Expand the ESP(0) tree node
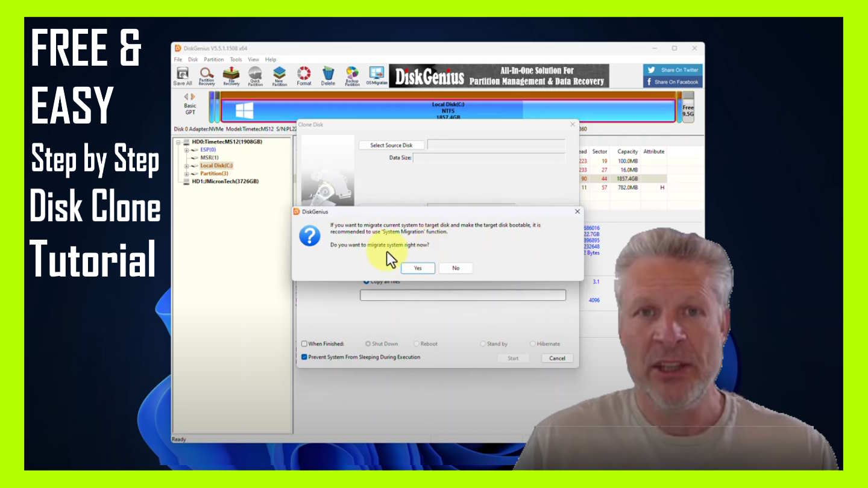Viewport: 868px width, 488px height. click(x=187, y=150)
